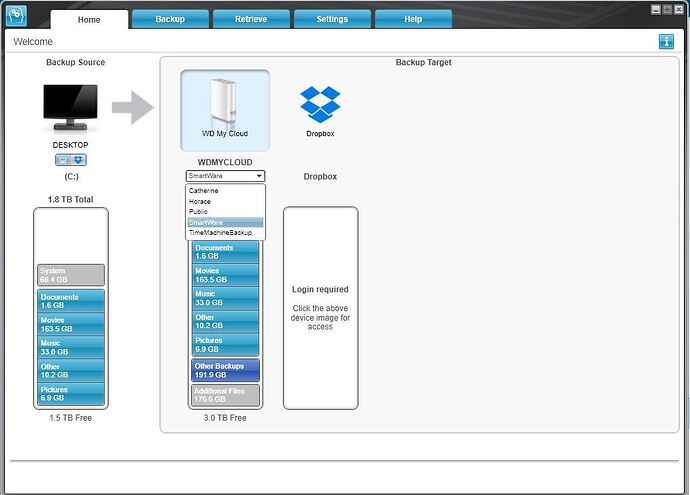The width and height of the screenshot is (690, 495).
Task: Switch source to Dropbox via selector icon
Action: coord(79,160)
